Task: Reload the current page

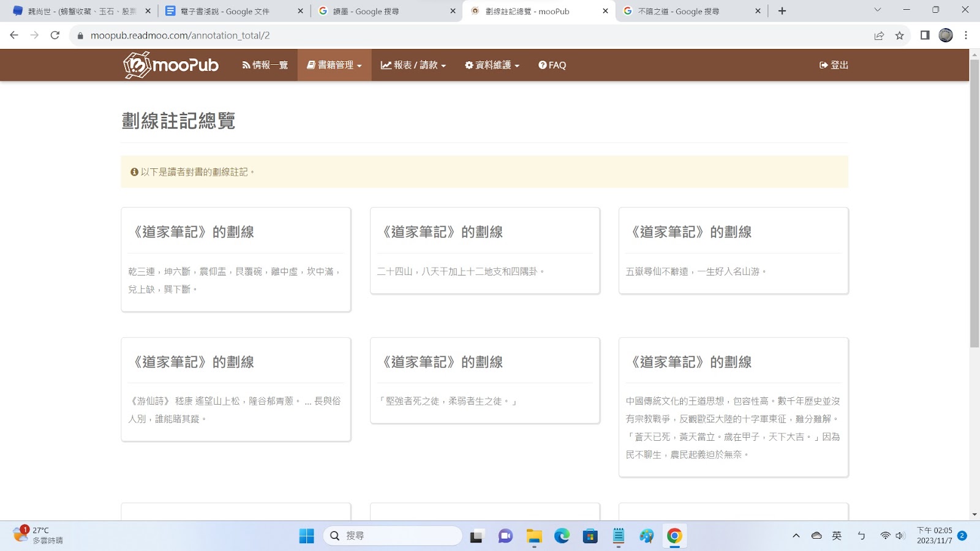Action: [55, 36]
